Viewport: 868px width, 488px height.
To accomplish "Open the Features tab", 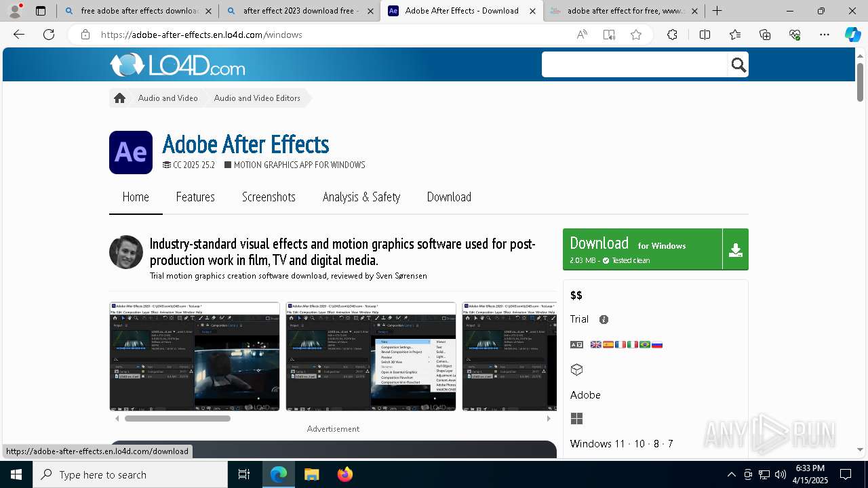I will pos(195,197).
